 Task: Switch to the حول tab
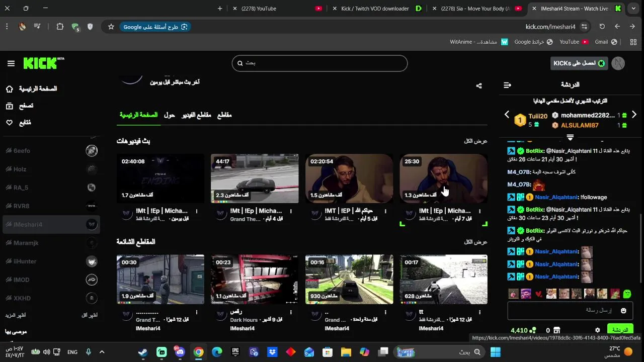tap(170, 115)
